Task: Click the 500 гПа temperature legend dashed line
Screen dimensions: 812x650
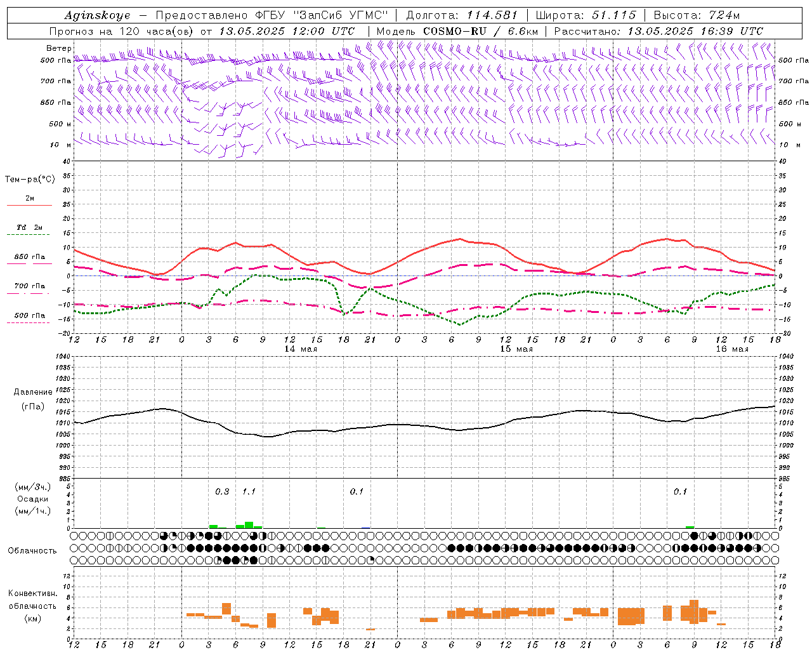Action: pyautogui.click(x=29, y=322)
